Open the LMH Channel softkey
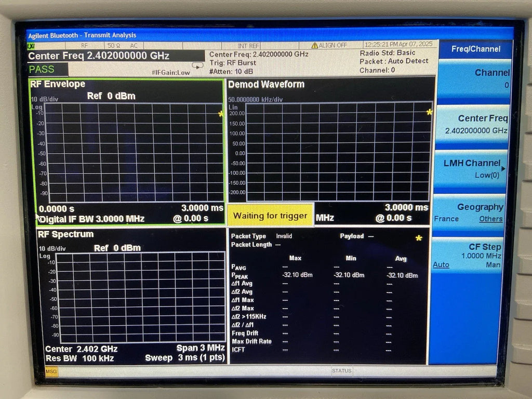 pyautogui.click(x=471, y=169)
